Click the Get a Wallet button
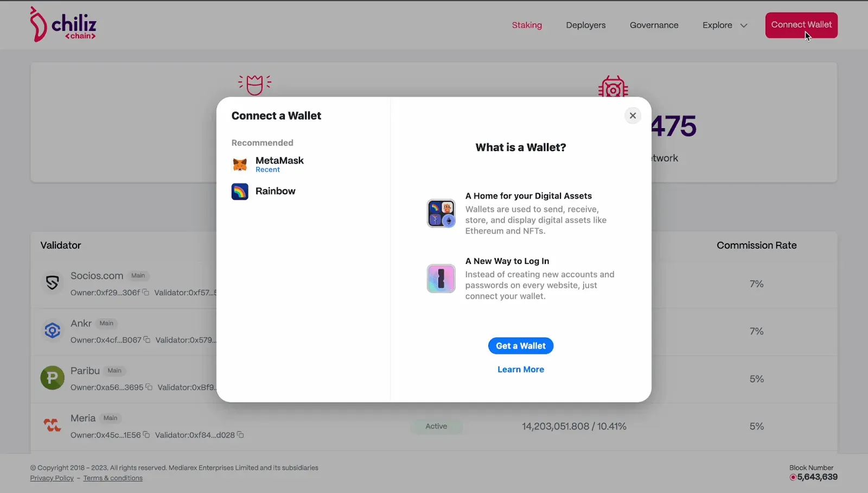Image resolution: width=868 pixels, height=493 pixels. 521,346
